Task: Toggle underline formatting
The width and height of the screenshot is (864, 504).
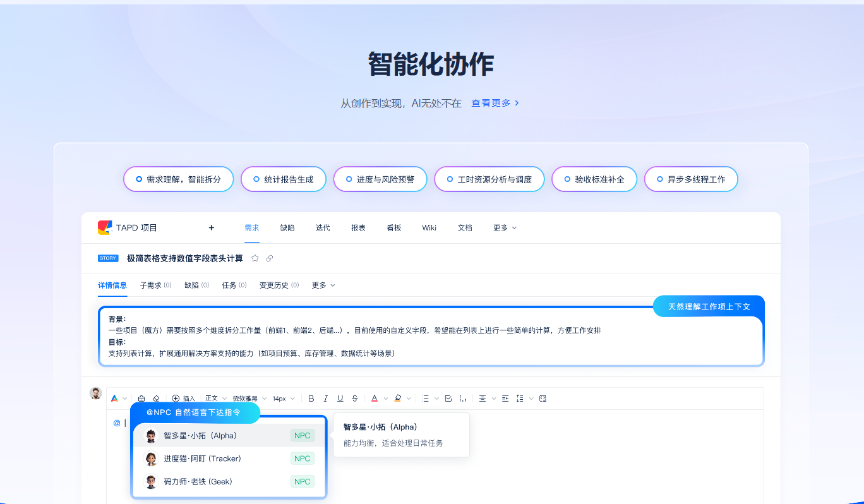Action: 340,399
